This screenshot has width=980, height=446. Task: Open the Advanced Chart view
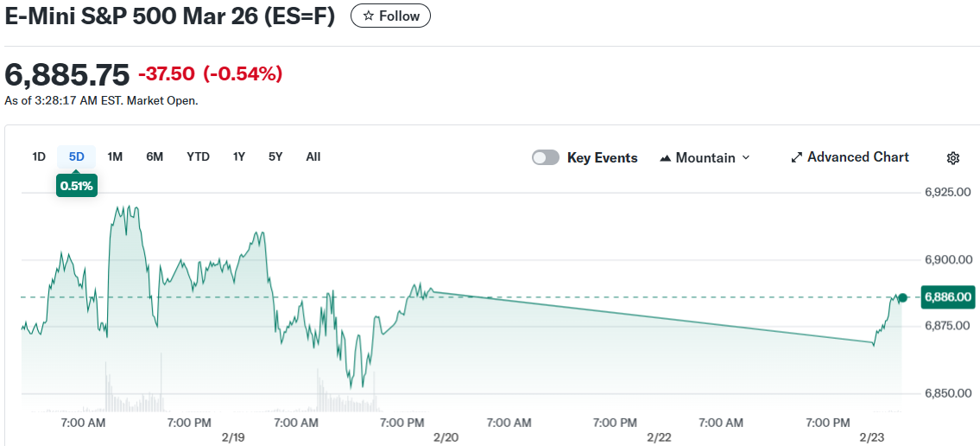click(850, 157)
